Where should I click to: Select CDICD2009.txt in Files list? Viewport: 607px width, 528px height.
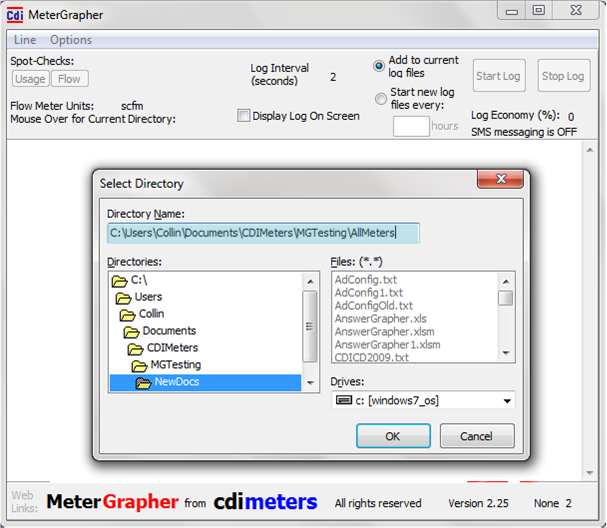tap(372, 357)
